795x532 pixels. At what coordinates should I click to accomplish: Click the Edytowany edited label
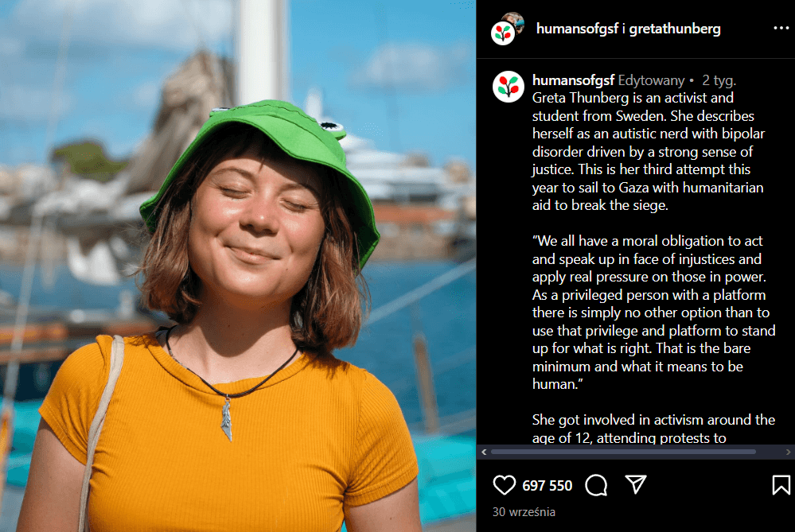(651, 80)
